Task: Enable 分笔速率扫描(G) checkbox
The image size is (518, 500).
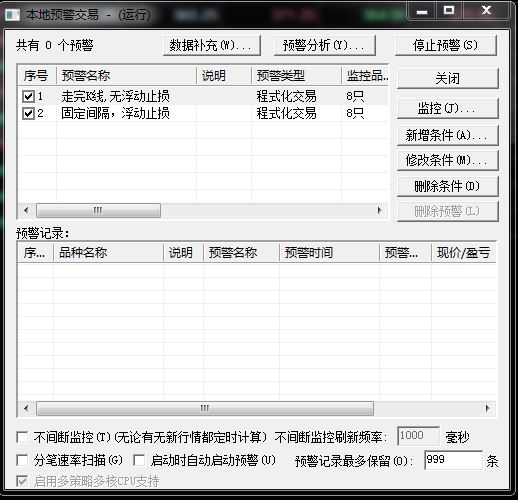Action: 22,461
